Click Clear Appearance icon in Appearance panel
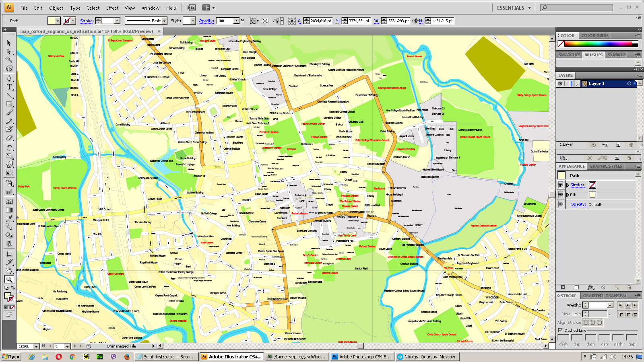Screen dimensions: 644x362 coord(603,287)
